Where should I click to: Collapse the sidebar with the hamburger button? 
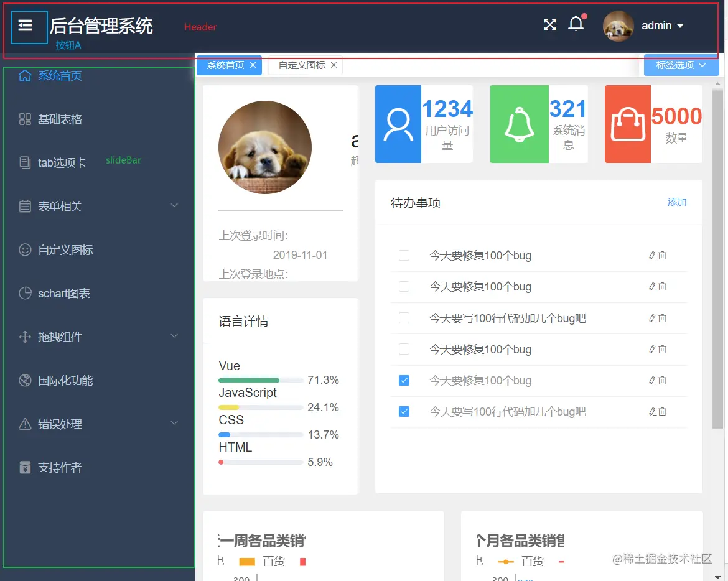click(x=25, y=25)
